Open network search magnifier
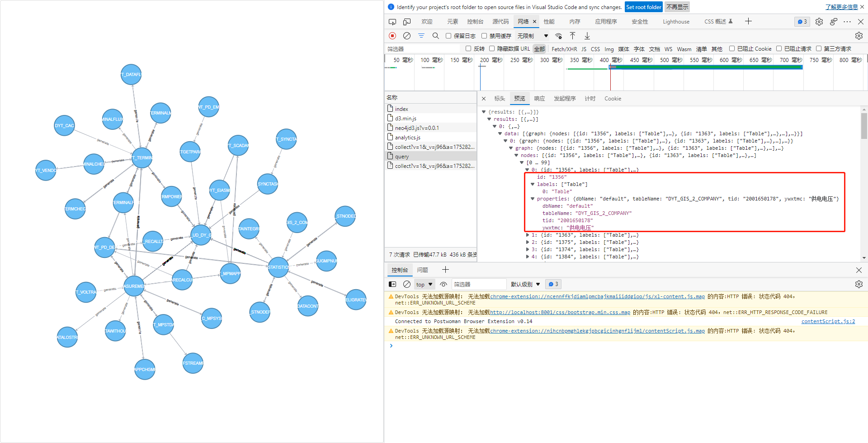This screenshot has width=868, height=443. pos(436,36)
